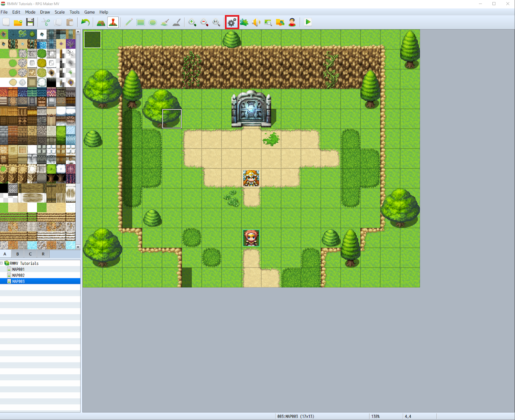
Task: Select the RMMV Tutorials project root
Action: pos(24,263)
